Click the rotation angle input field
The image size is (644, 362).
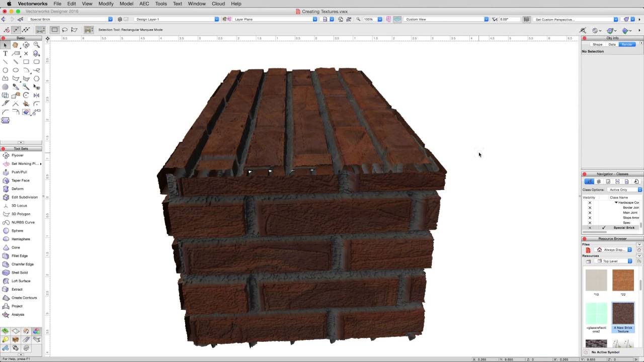click(x=510, y=19)
